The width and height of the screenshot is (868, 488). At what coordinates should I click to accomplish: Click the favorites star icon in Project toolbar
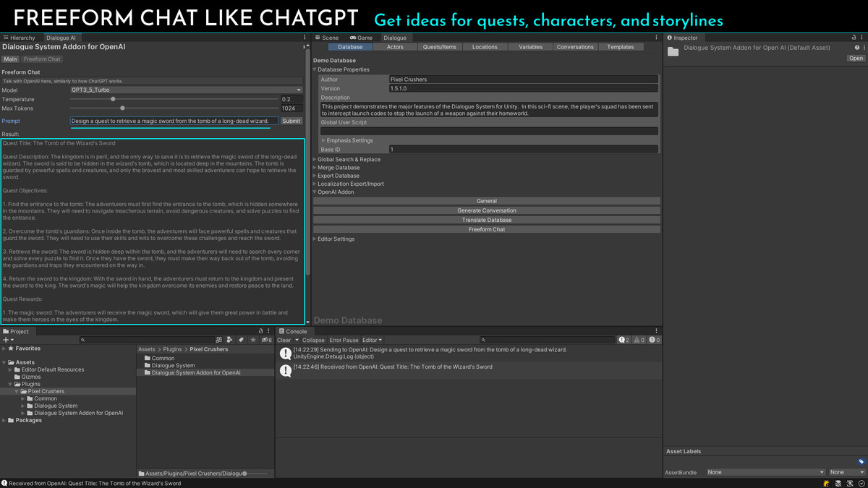[253, 340]
